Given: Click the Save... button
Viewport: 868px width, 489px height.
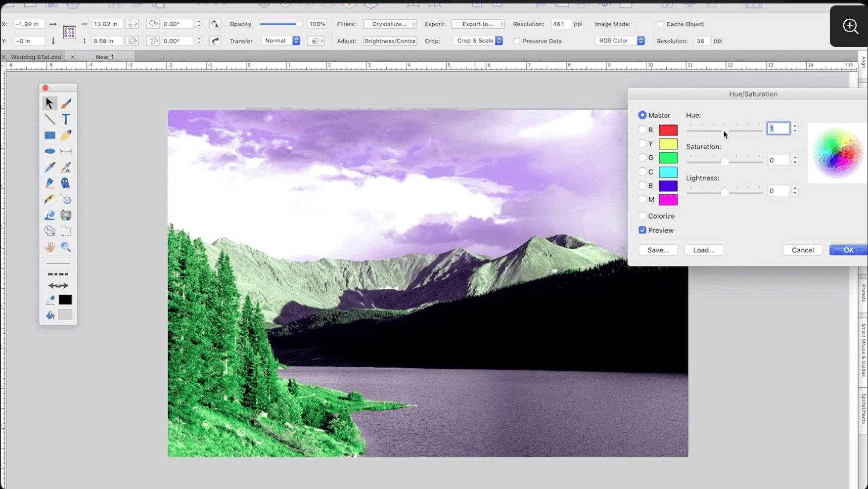Looking at the screenshot, I should [x=658, y=250].
